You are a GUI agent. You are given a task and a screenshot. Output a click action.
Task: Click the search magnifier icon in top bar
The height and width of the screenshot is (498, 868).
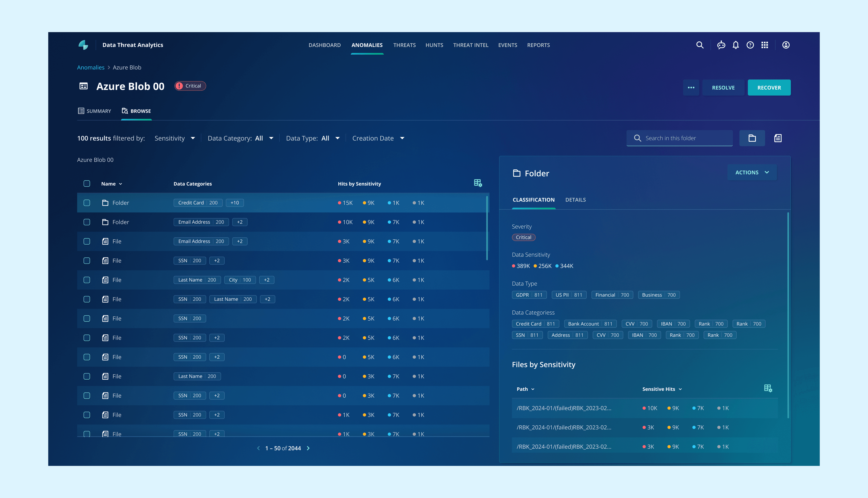(x=700, y=45)
